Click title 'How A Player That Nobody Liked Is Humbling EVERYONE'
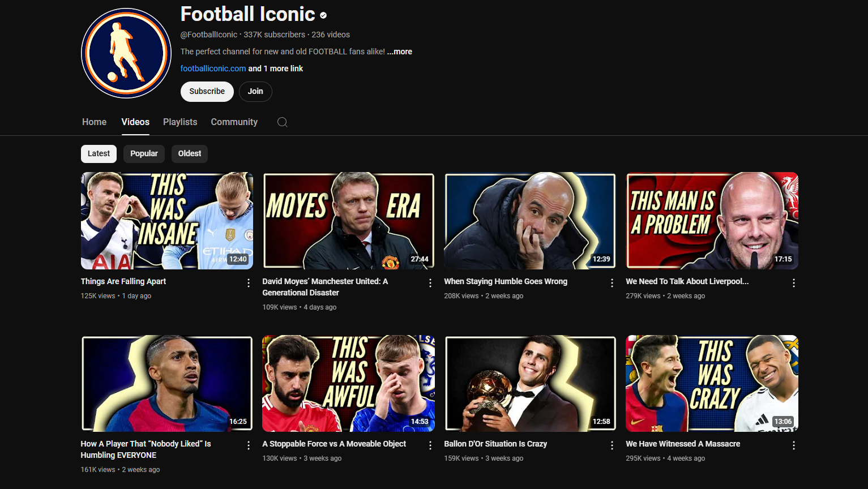 point(146,449)
